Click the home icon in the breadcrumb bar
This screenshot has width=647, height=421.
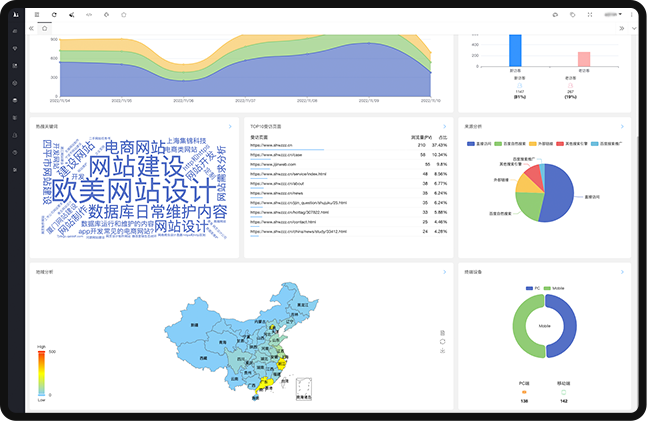point(43,28)
